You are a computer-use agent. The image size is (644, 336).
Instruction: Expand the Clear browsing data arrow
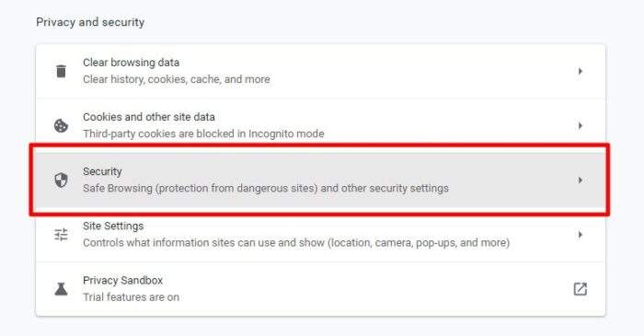pyautogui.click(x=580, y=71)
